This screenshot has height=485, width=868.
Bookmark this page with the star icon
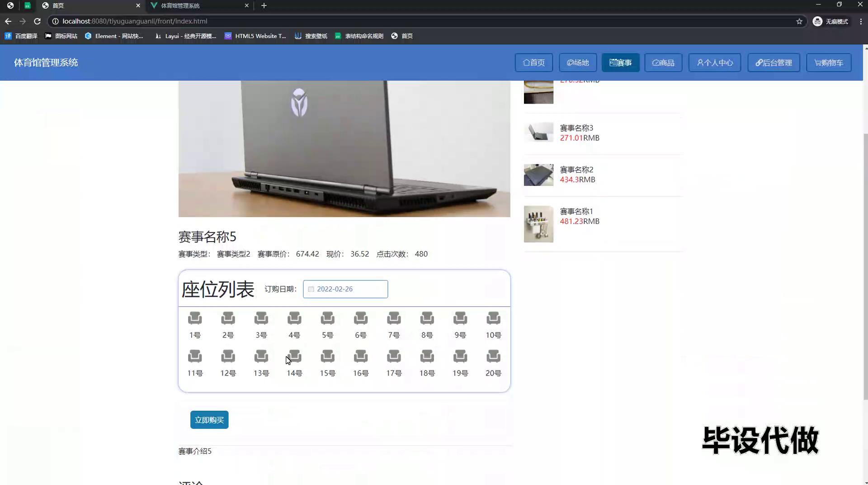(799, 21)
